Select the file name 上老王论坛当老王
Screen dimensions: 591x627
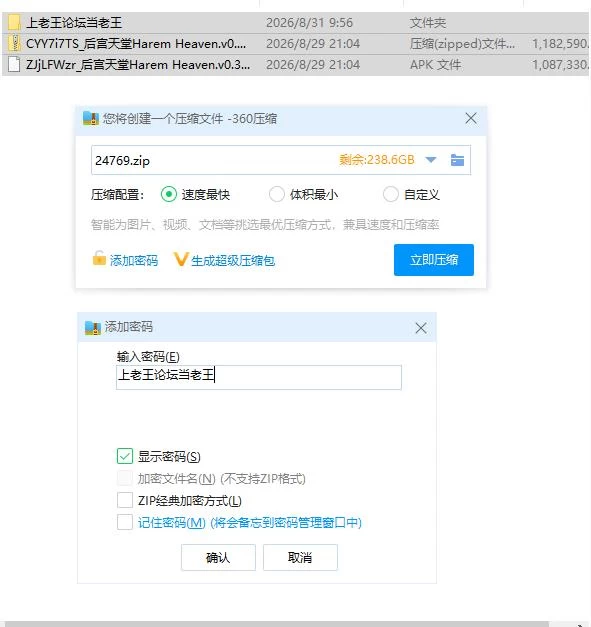(x=74, y=22)
